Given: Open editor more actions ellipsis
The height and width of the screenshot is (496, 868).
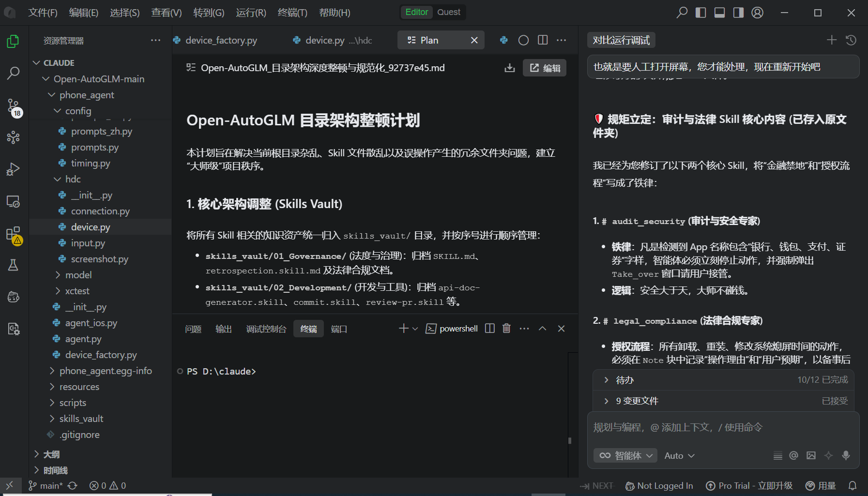Looking at the screenshot, I should click(x=562, y=40).
